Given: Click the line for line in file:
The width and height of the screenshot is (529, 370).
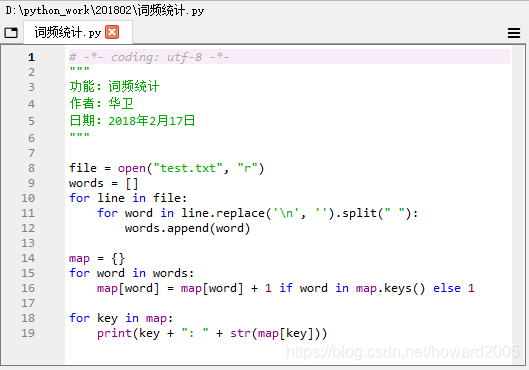Looking at the screenshot, I should 128,198.
